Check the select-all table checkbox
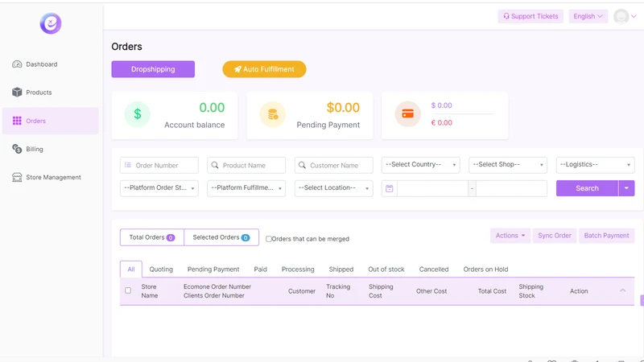 (128, 290)
